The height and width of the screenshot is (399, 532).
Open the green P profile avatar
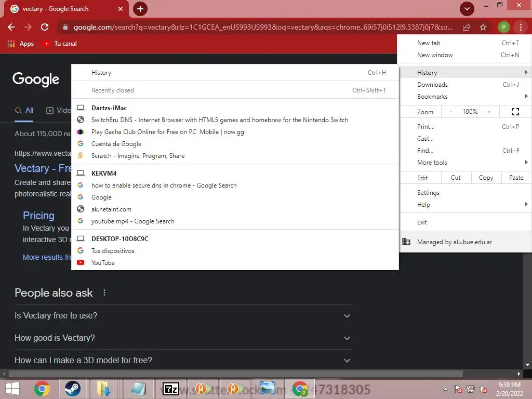click(x=504, y=27)
